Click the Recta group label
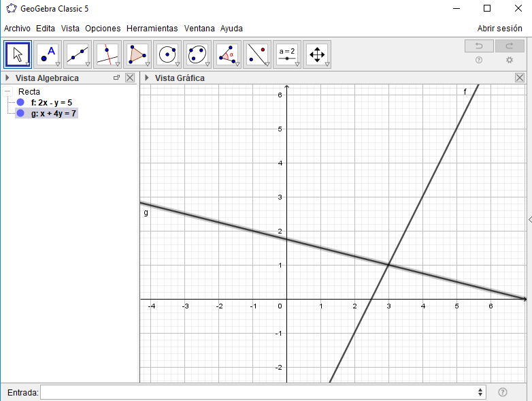The width and height of the screenshot is (532, 401). pos(29,92)
